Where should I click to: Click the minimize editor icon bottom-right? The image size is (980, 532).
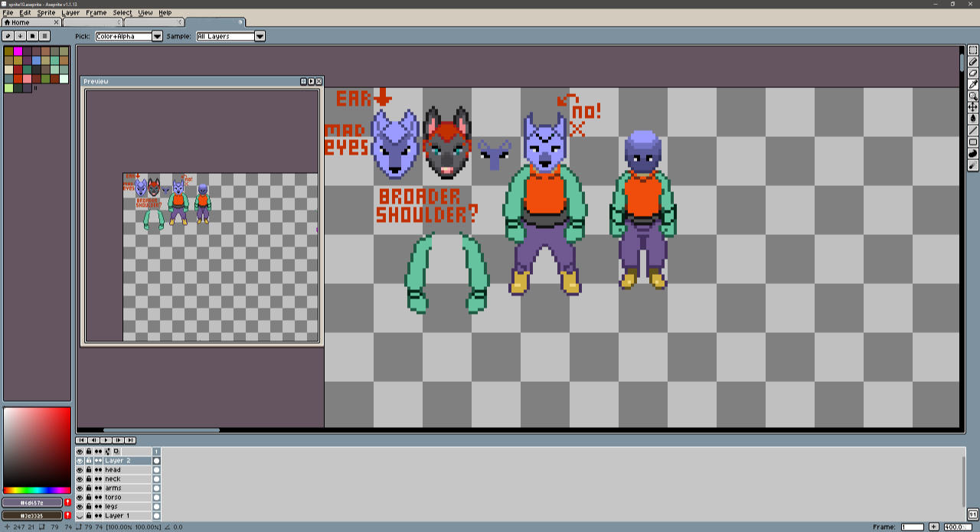(x=972, y=514)
